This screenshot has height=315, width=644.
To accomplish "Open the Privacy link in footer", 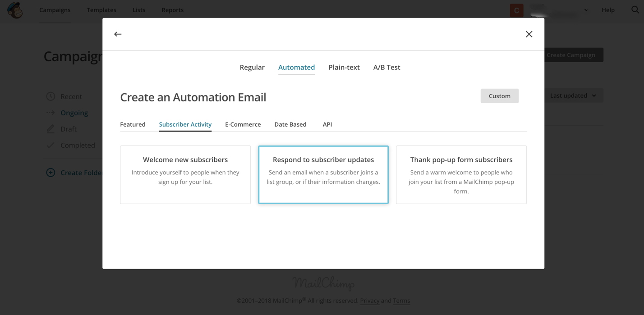I will pos(369,301).
